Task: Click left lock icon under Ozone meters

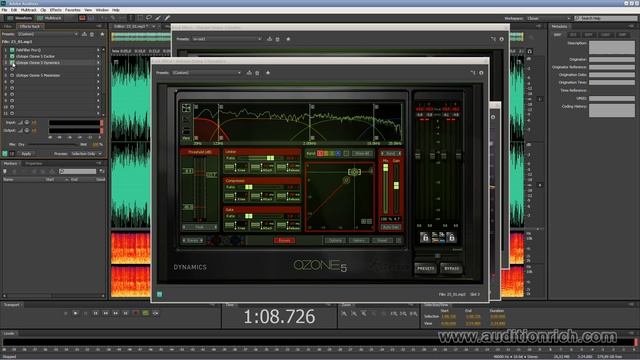Action: click(x=424, y=237)
